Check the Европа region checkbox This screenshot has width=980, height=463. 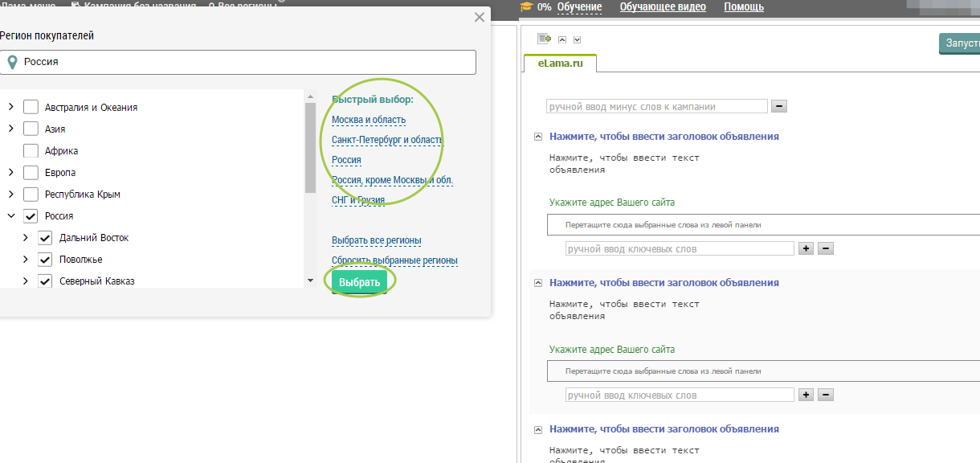(31, 172)
